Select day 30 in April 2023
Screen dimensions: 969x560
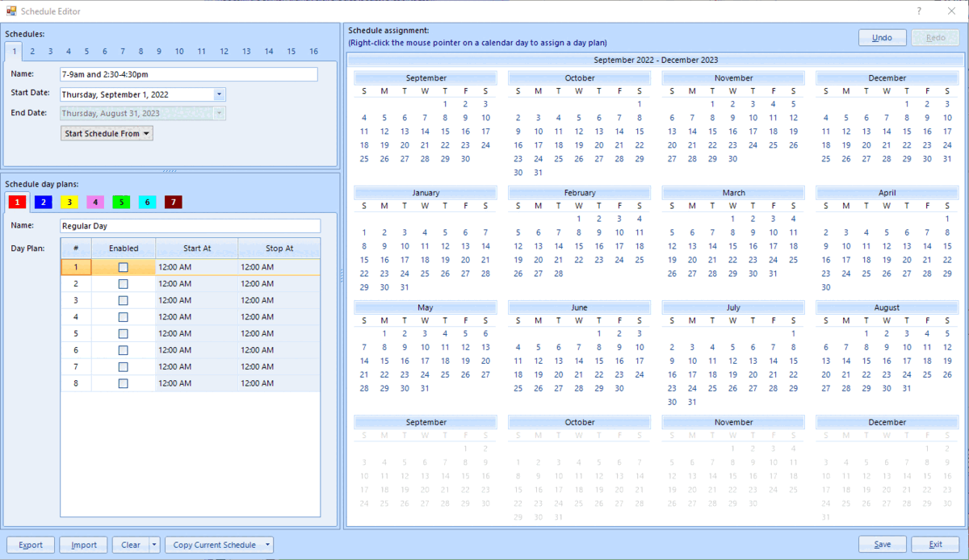pos(825,287)
